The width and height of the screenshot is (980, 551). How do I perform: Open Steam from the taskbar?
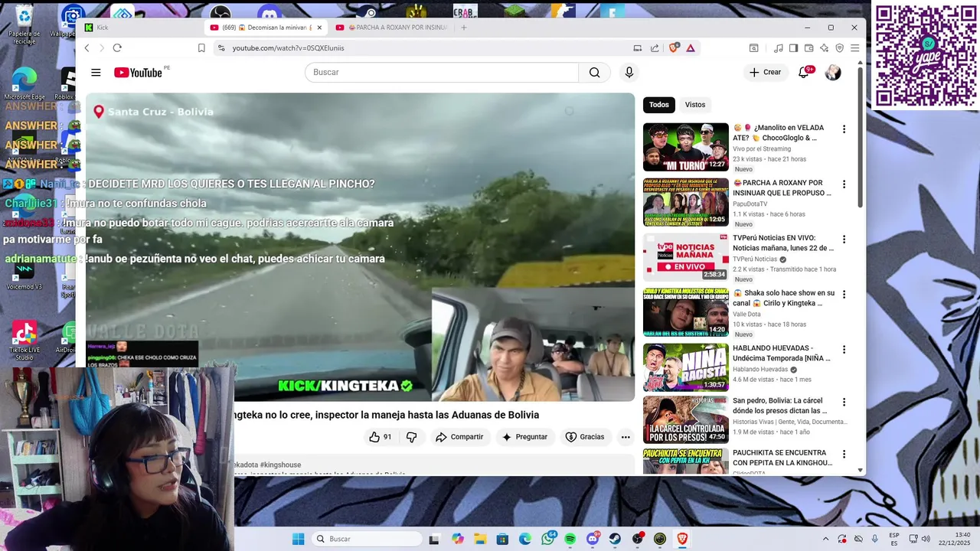615,539
